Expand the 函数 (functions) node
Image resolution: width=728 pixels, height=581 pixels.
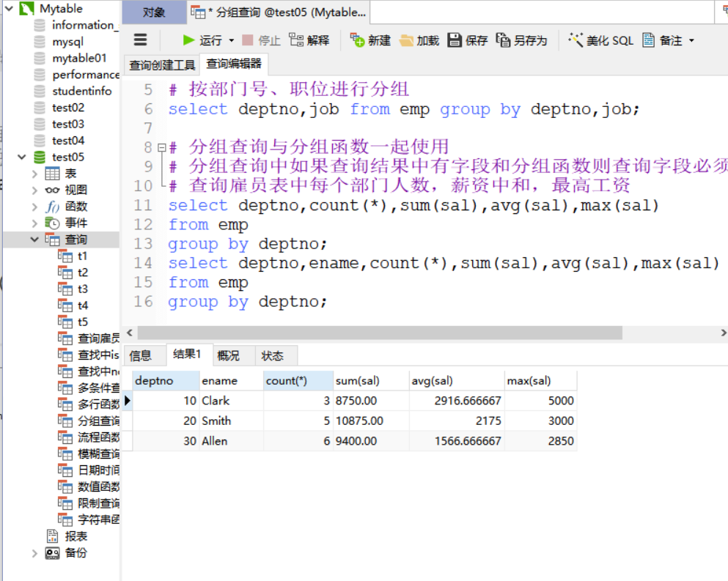pos(34,207)
